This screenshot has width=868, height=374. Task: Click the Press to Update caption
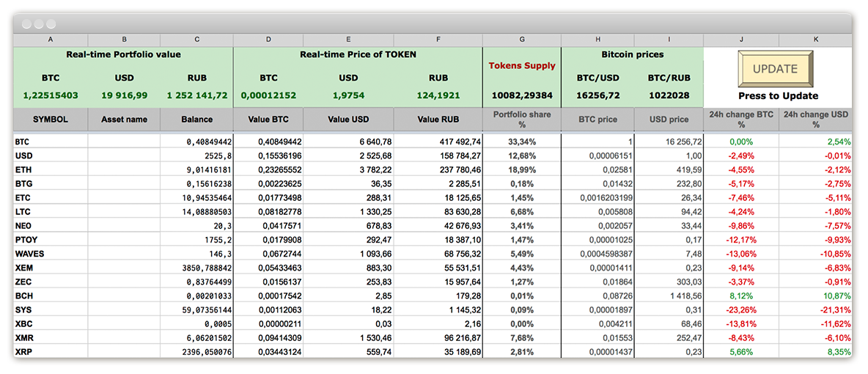778,96
